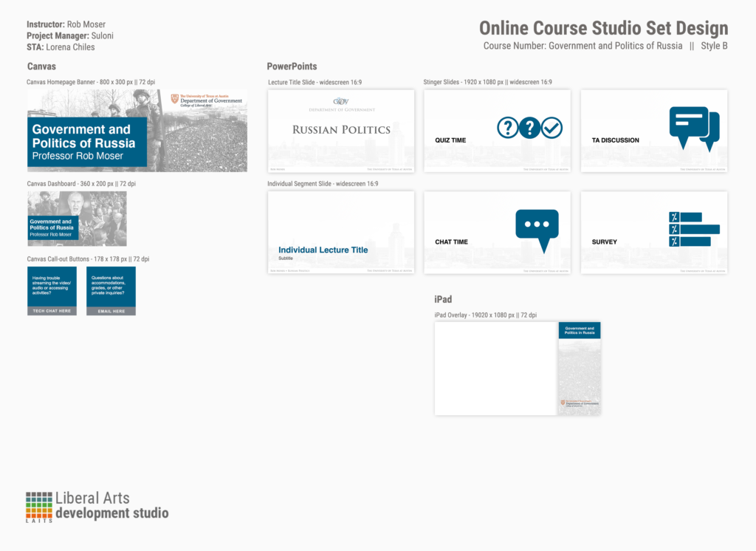This screenshot has height=551, width=756.
Task: Click the 'Style B' label
Action: coord(714,46)
